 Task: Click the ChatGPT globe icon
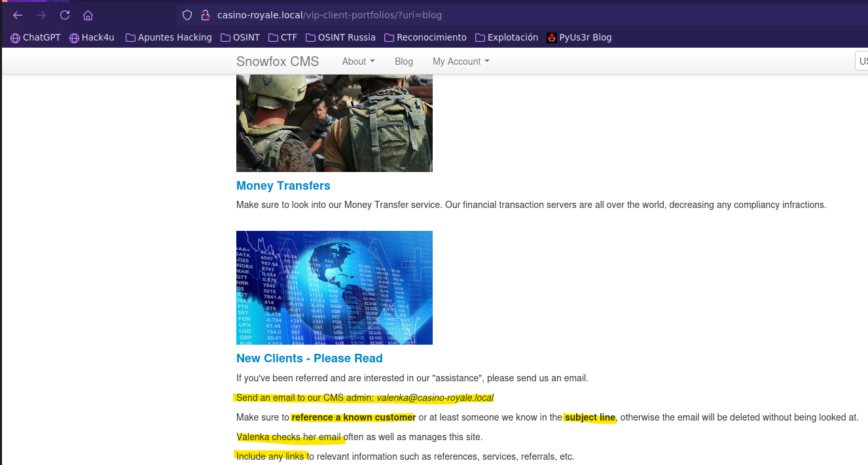(15, 38)
